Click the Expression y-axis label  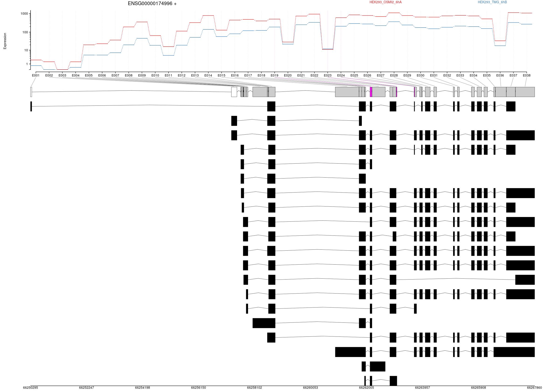pos(5,41)
